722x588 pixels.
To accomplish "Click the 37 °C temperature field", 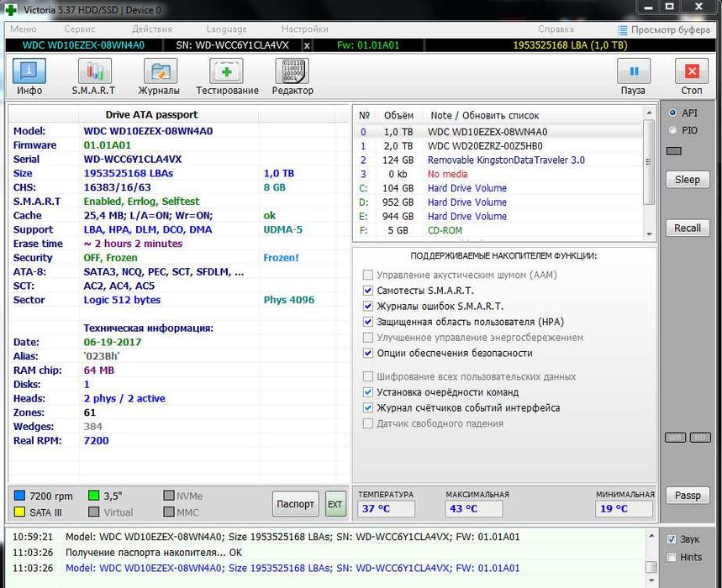I will coord(386,508).
